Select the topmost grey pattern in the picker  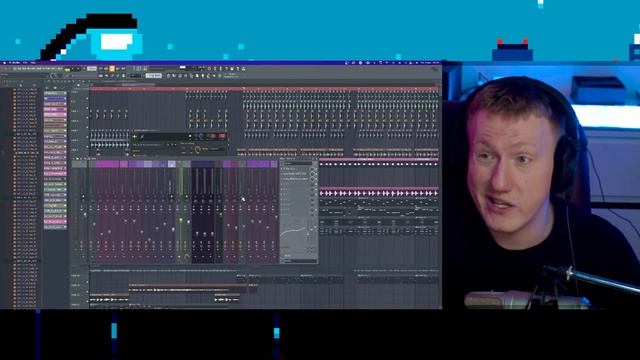coord(55,93)
